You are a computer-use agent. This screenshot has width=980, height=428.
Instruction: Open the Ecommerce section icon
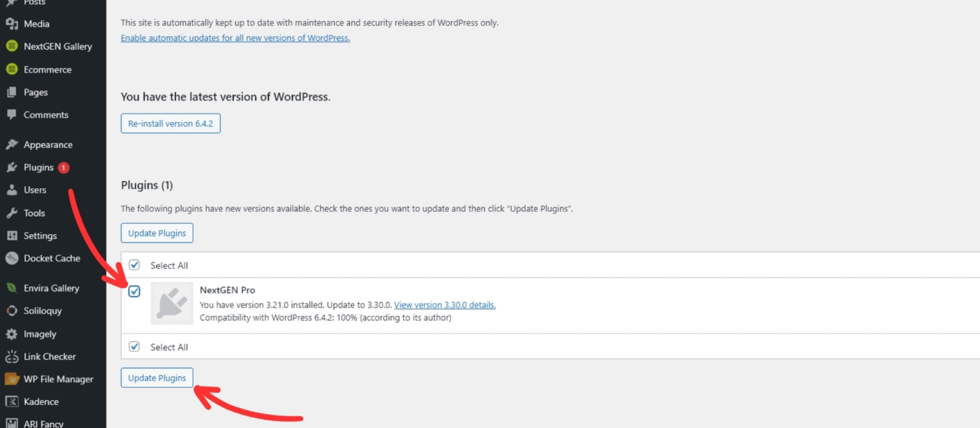(11, 69)
